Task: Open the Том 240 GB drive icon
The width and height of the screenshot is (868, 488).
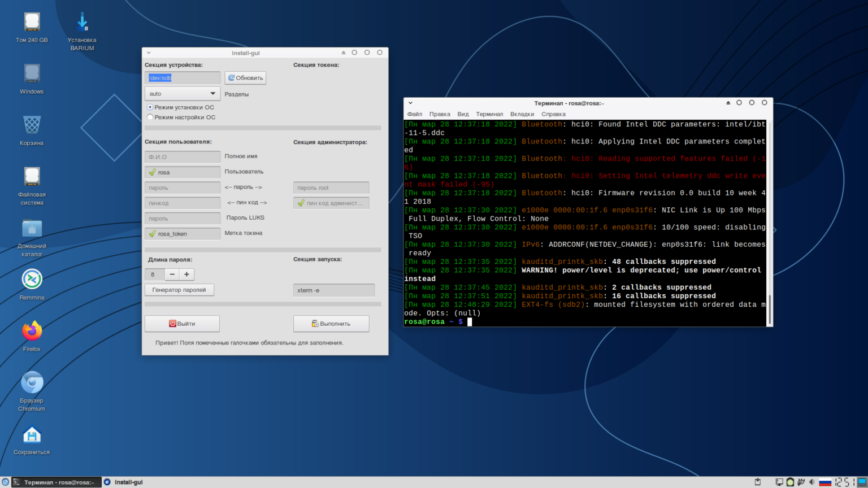Action: coord(32,23)
